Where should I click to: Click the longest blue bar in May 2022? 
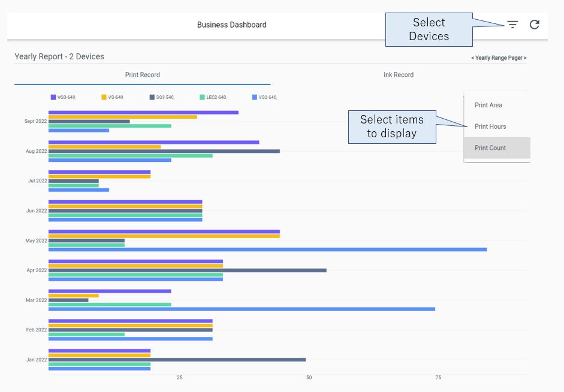267,249
